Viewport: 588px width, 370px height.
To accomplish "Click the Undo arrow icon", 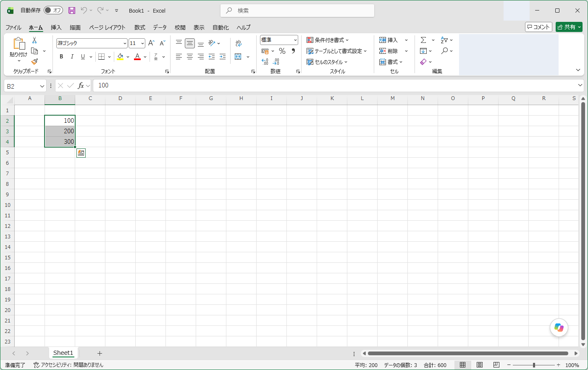I will tap(84, 11).
